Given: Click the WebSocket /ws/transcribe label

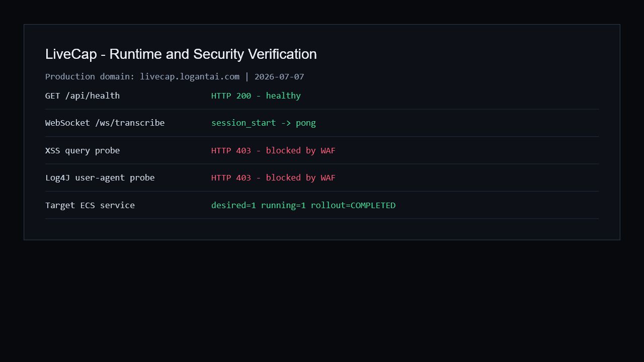Looking at the screenshot, I should (105, 123).
